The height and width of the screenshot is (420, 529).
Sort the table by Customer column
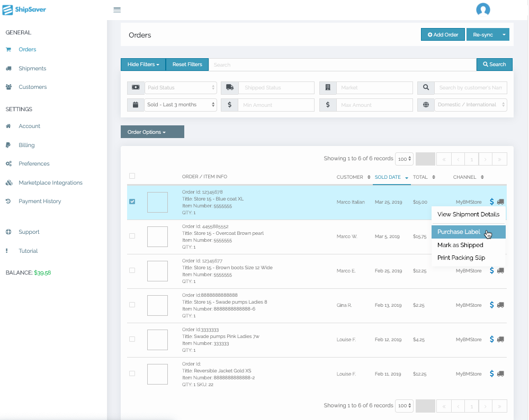[353, 177]
